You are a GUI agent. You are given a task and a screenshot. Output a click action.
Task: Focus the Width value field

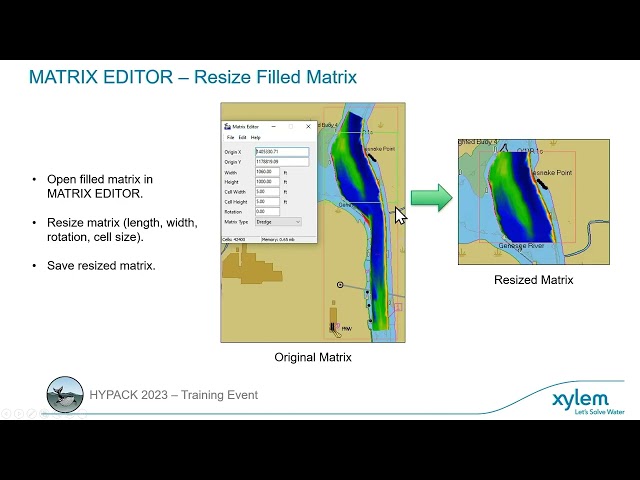pos(268,172)
